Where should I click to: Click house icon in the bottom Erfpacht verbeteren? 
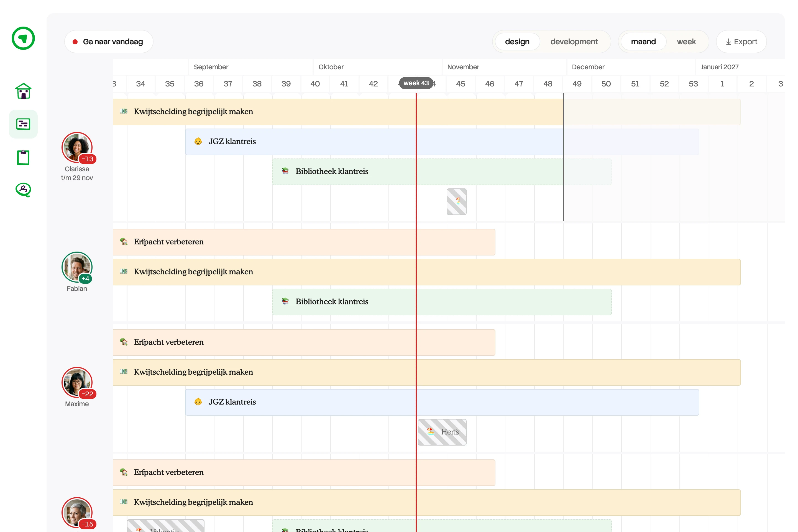point(124,472)
